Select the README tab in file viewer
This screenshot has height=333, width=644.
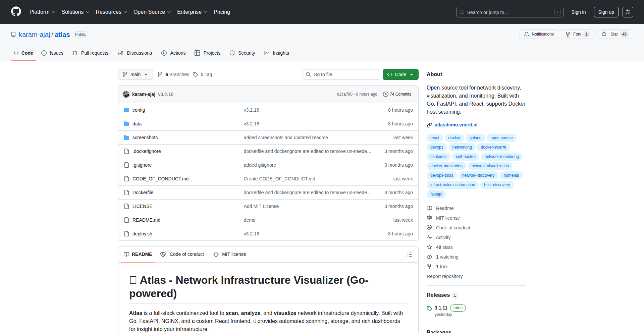click(138, 254)
